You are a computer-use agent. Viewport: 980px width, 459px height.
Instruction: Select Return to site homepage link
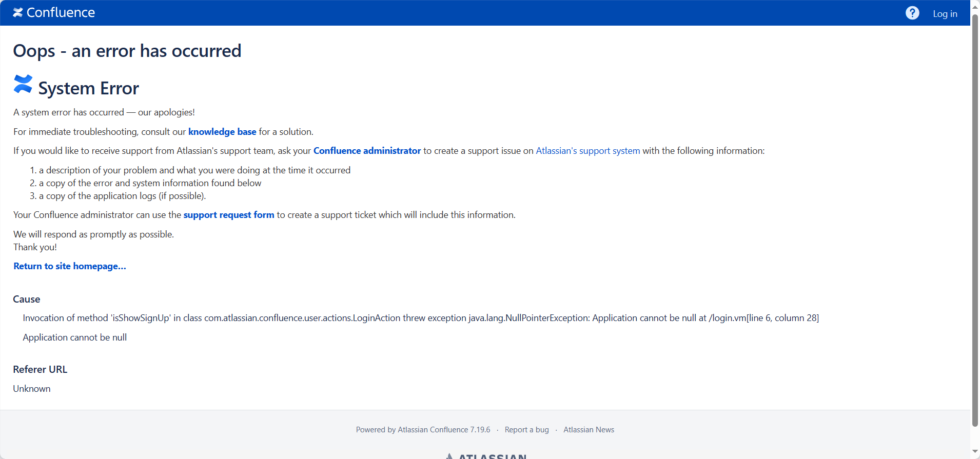[x=70, y=266]
